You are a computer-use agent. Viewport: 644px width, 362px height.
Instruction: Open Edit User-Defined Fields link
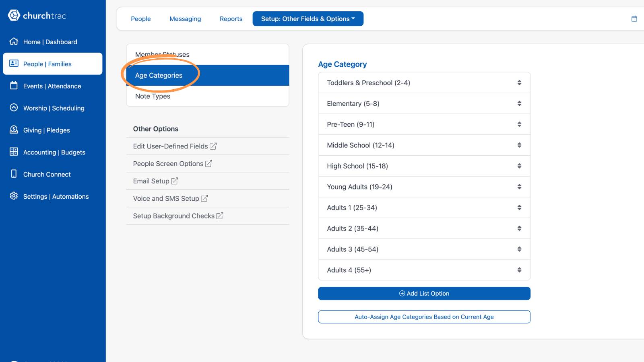point(175,146)
